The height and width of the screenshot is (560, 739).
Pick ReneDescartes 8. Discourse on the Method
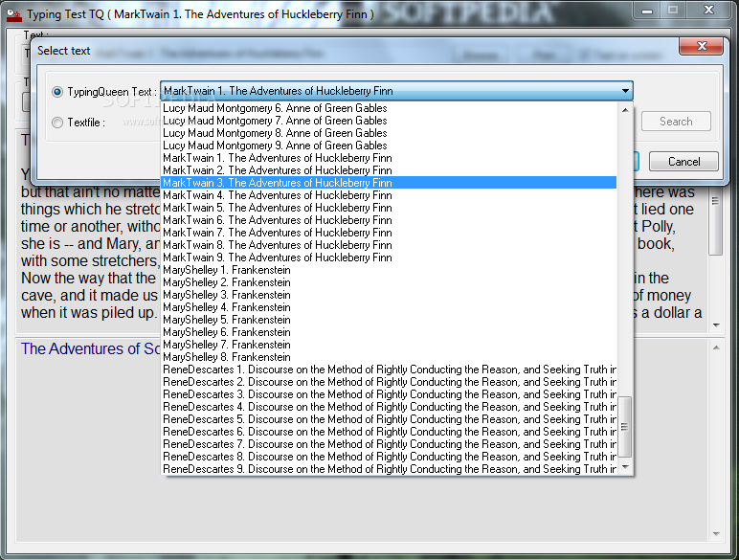389,457
